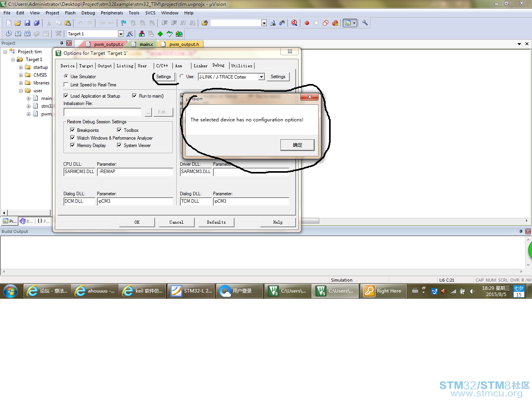Toggle Watch Windows & Performance Analyzer checkbox
The width and height of the screenshot is (532, 403).
72,138
